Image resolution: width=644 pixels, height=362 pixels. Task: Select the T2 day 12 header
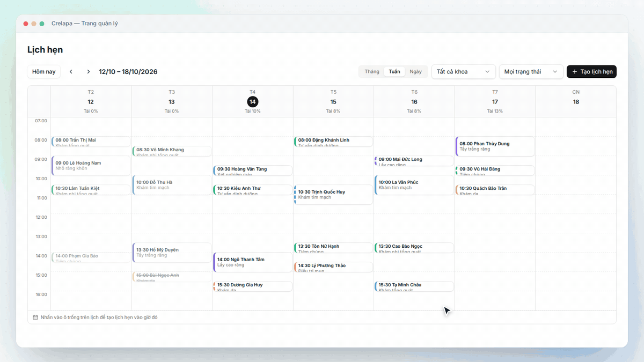pos(91,102)
